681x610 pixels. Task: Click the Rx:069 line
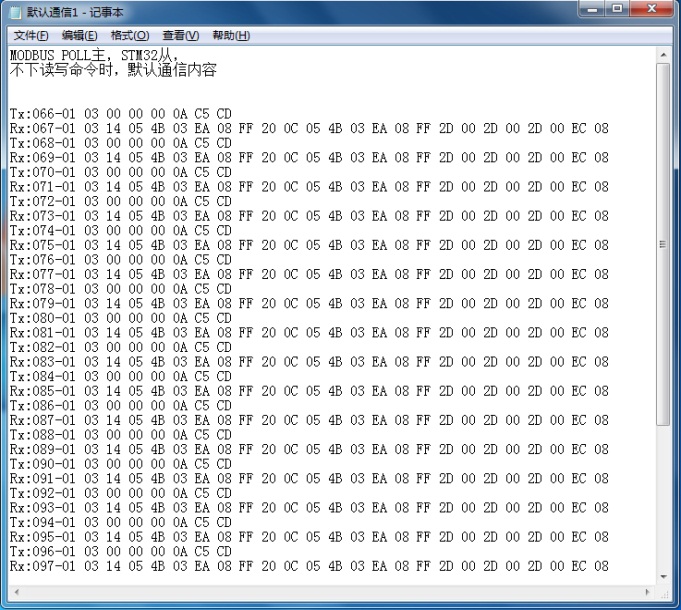tap(309, 158)
